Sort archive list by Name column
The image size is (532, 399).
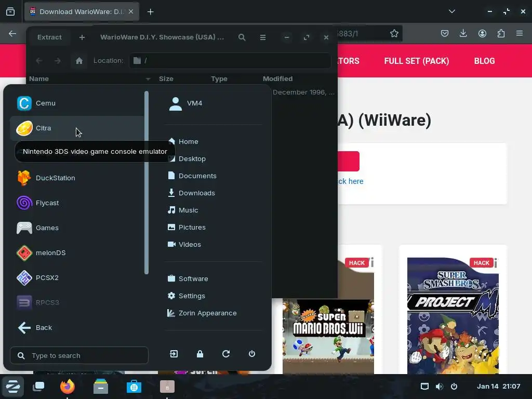(89, 79)
